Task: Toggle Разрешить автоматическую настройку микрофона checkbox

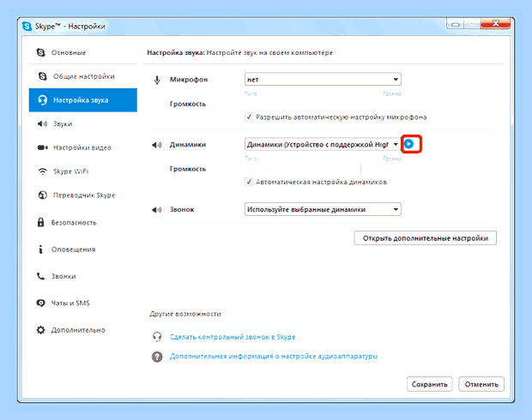Action: pyautogui.click(x=249, y=117)
